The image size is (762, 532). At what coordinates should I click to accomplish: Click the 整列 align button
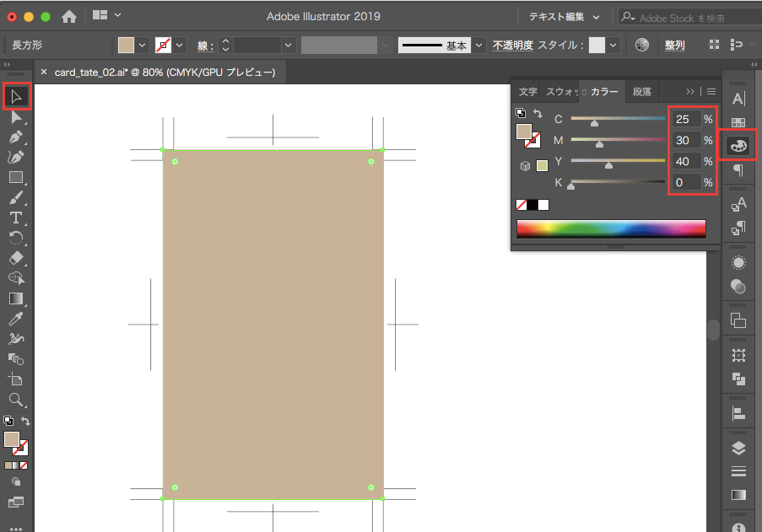pyautogui.click(x=674, y=45)
